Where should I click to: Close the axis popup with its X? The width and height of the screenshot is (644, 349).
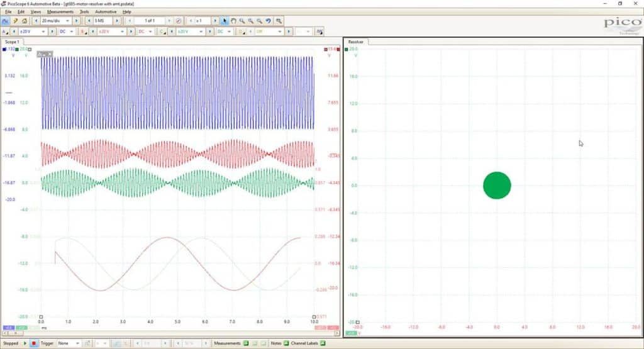point(50,54)
